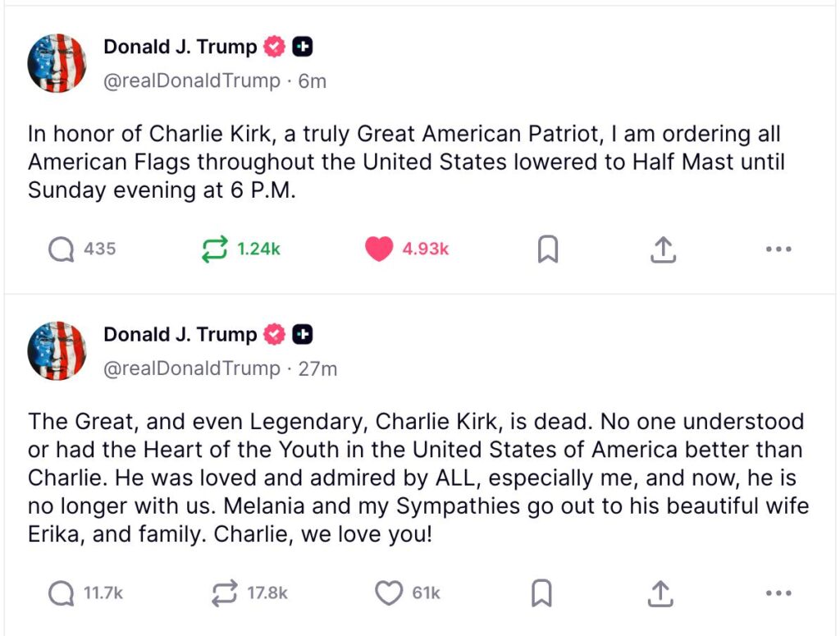Viewport: 840px width, 636px height.
Task: Open Donald J. Trump name on first post
Action: click(180, 48)
